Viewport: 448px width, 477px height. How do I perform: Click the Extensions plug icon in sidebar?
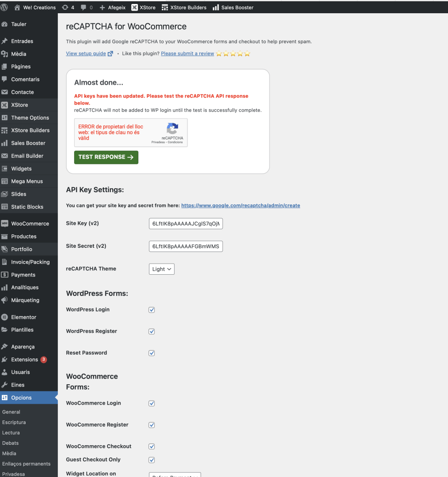click(x=4, y=360)
